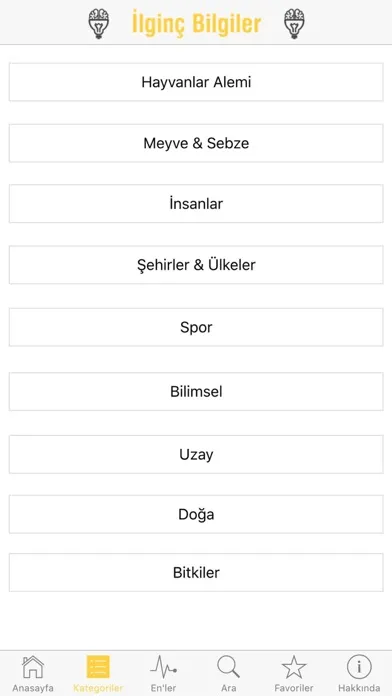Click the left brain lightbulb logo
The image size is (392, 696).
tap(99, 24)
